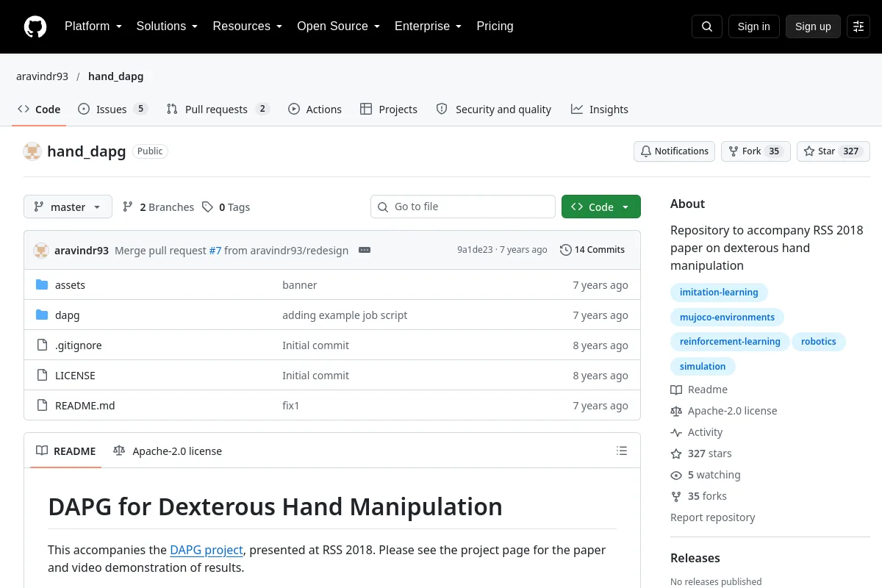Image resolution: width=882 pixels, height=588 pixels.
Task: Click the scale icon beside the sidebar Apache-2.0 license
Action: point(676,411)
